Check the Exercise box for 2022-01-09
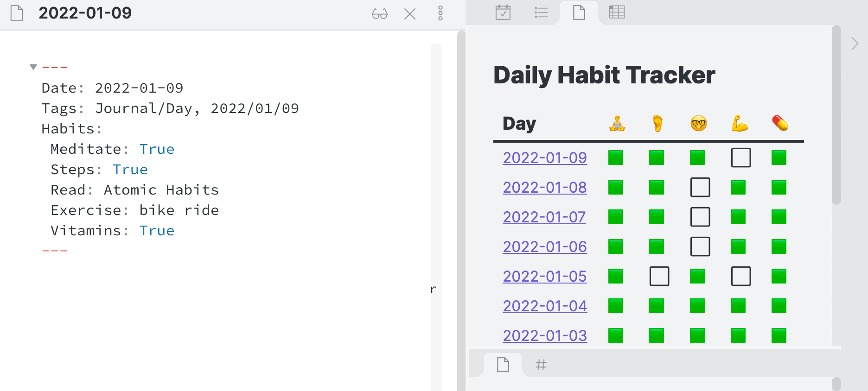Viewport: 868px width, 391px height. click(740, 158)
